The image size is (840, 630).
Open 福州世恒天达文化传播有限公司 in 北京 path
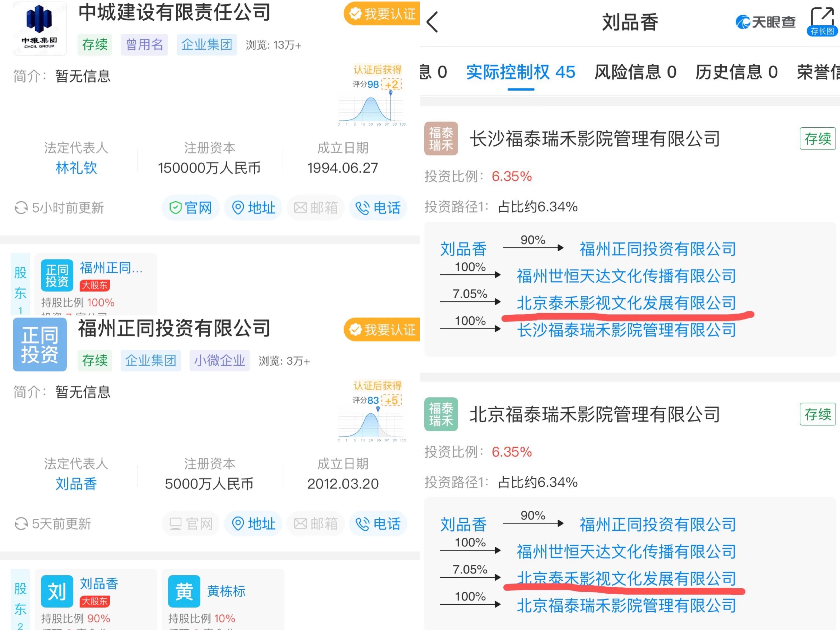[626, 551]
